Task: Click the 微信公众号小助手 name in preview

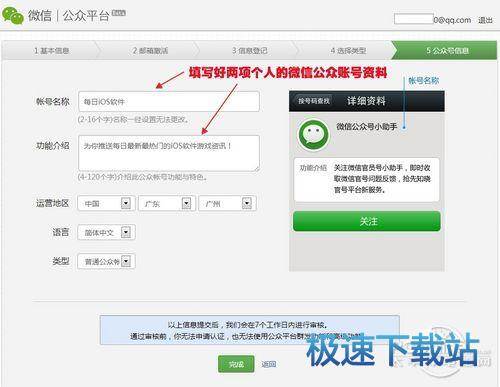Action: [x=367, y=127]
